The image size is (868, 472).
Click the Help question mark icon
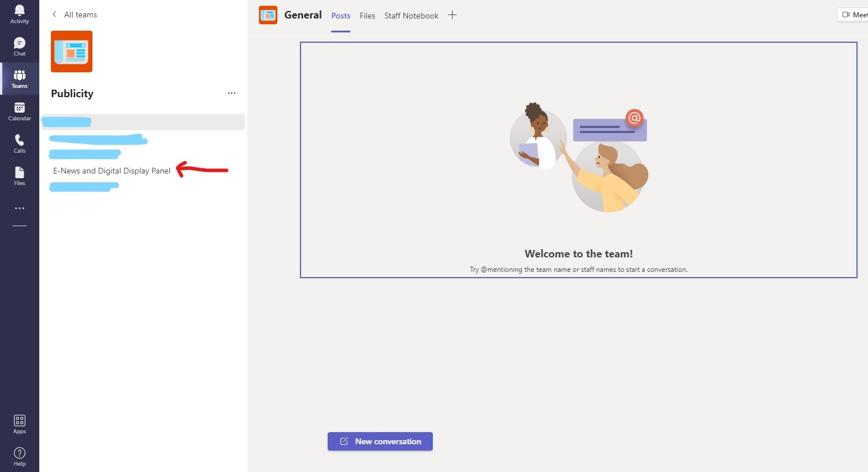point(19,456)
